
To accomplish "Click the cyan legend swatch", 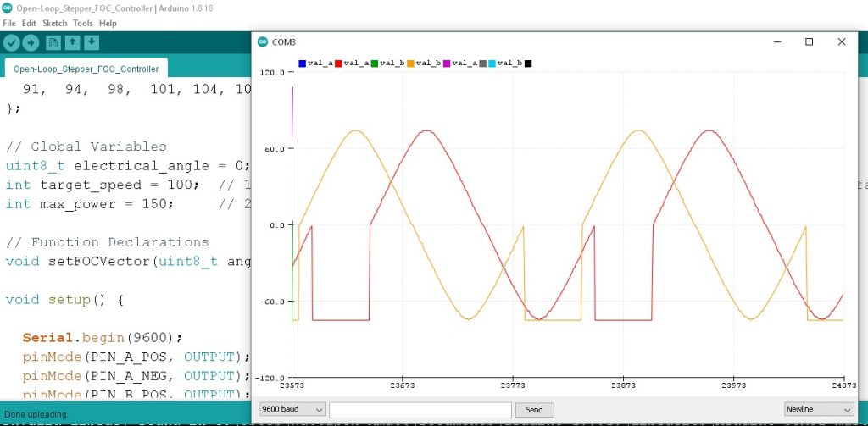I will pos(492,64).
